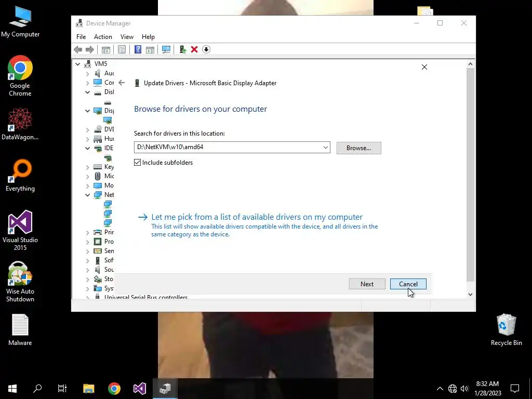This screenshot has width=532, height=399.
Task: Collapse the "Net" network adapters tree node
Action: click(x=87, y=195)
